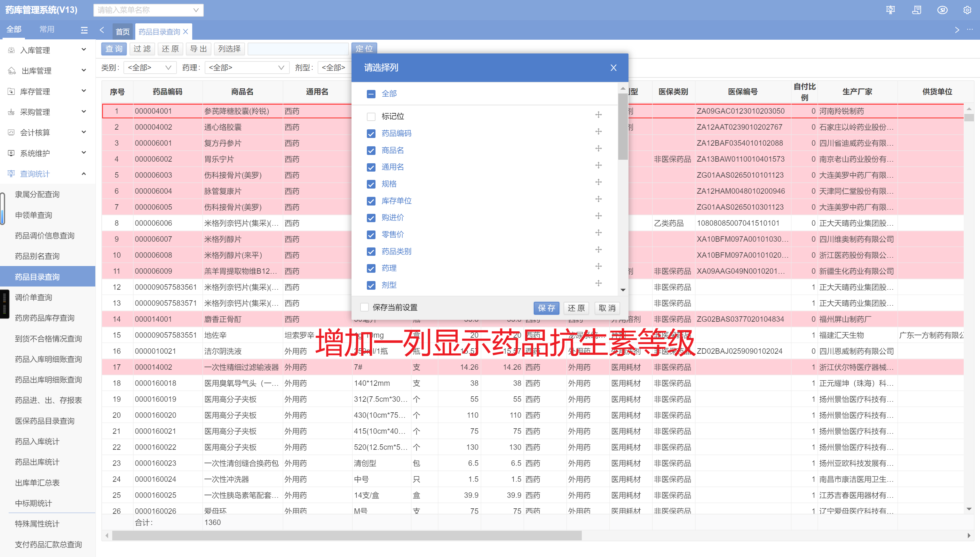Click the ellipsis more-tabs icon at top right

[x=970, y=29]
